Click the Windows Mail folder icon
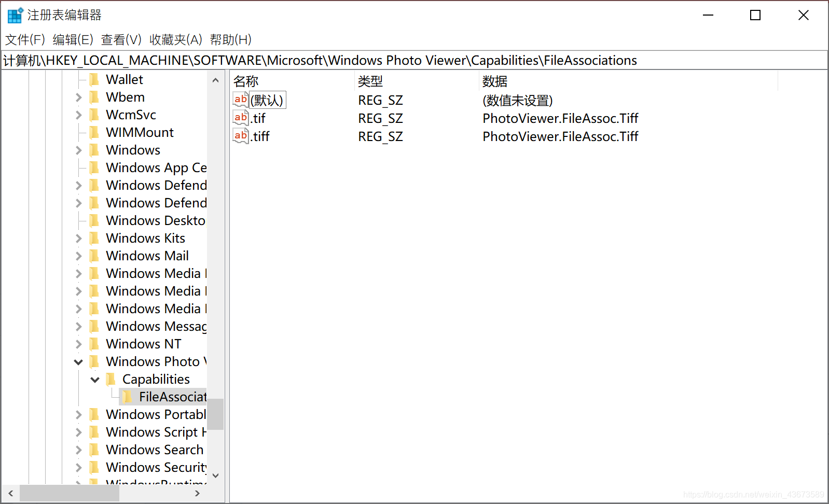 [x=94, y=256]
